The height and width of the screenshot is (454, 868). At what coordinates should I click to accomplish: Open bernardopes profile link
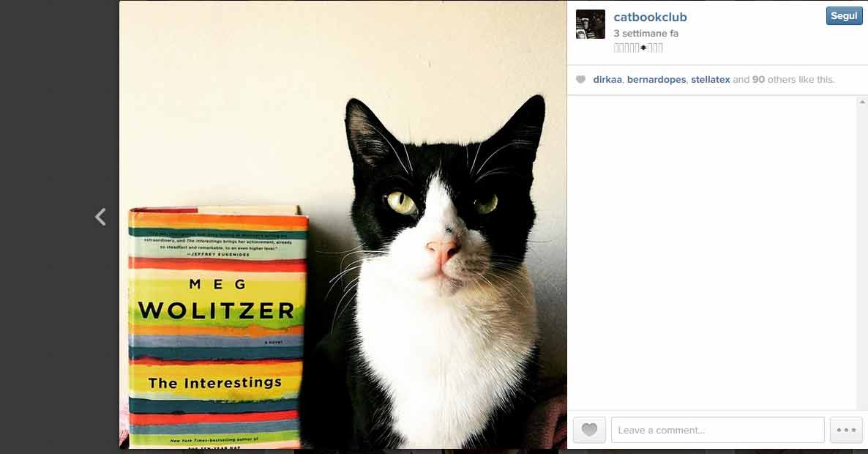656,80
